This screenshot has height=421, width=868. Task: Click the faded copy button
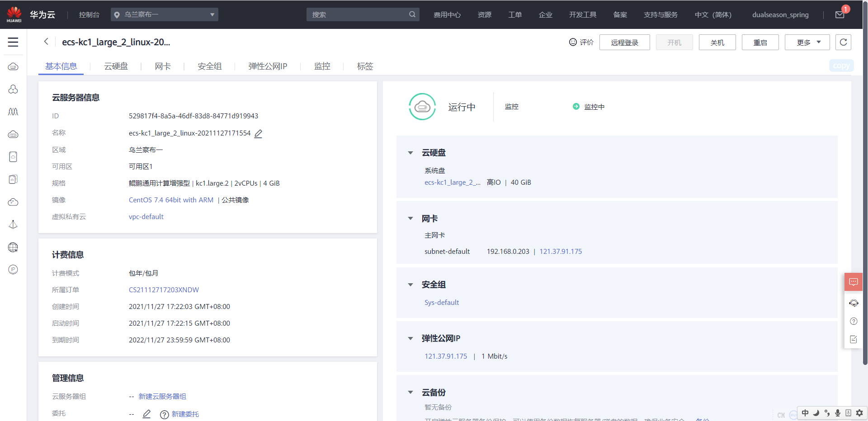coord(841,65)
